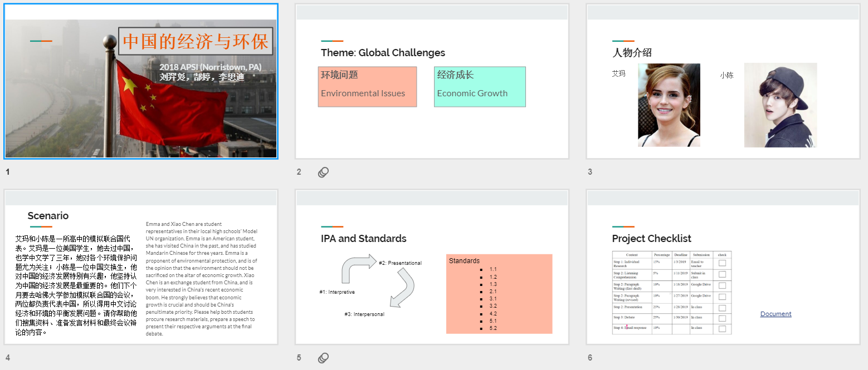Click the name label 小陈
Image resolution: width=868 pixels, height=370 pixels.
[726, 75]
